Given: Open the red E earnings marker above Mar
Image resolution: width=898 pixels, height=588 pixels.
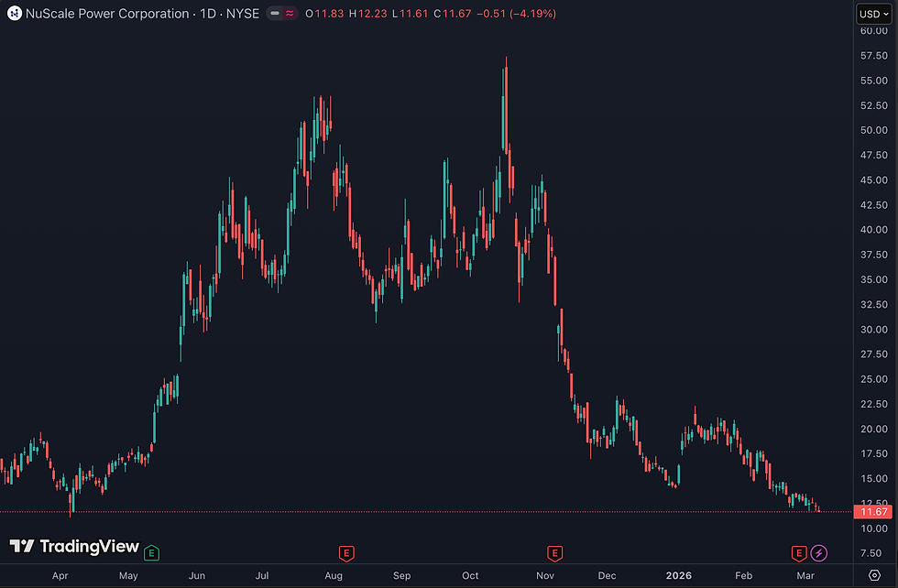Looking at the screenshot, I should (799, 553).
